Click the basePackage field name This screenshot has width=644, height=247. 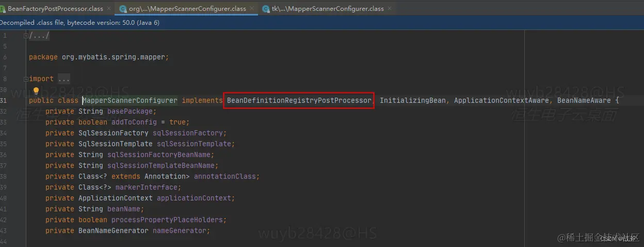[130, 111]
